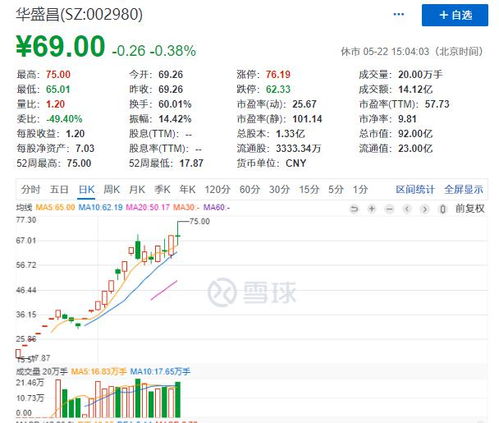
Task: Click the 成交量 20.00万手 value
Action: 420,74
